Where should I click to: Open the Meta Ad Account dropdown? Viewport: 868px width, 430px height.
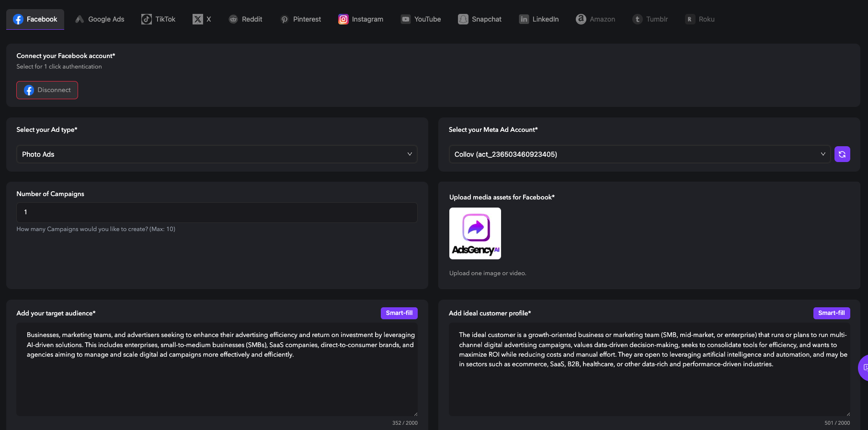tap(640, 154)
